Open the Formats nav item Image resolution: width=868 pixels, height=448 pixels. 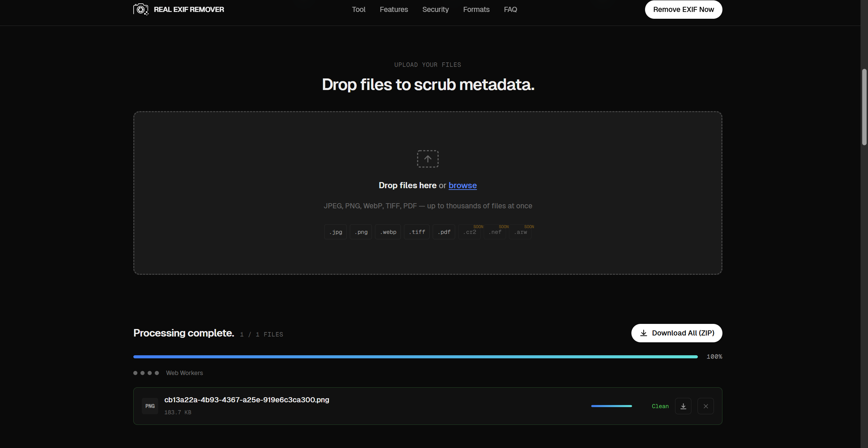tap(476, 10)
